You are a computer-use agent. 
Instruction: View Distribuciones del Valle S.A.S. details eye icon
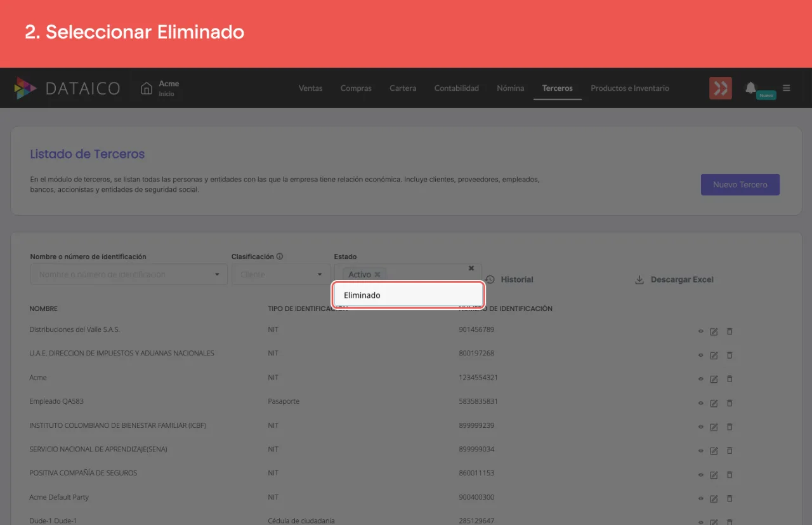click(701, 331)
